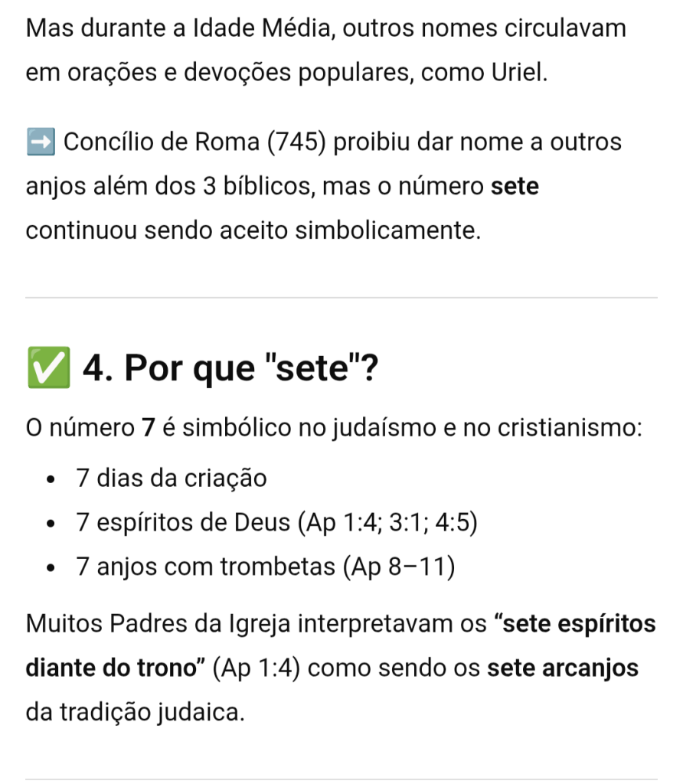The width and height of the screenshot is (683, 784).
Task: Click the blue right-arrow emoji icon
Action: point(40,143)
